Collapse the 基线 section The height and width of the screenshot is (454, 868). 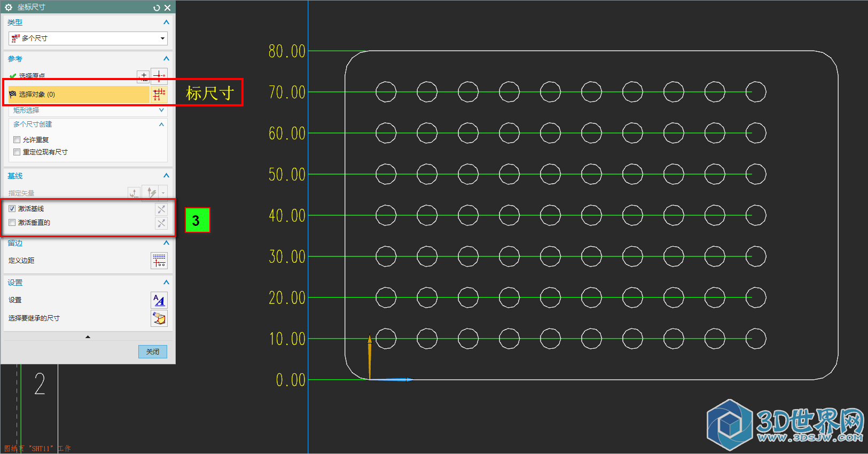tap(166, 176)
